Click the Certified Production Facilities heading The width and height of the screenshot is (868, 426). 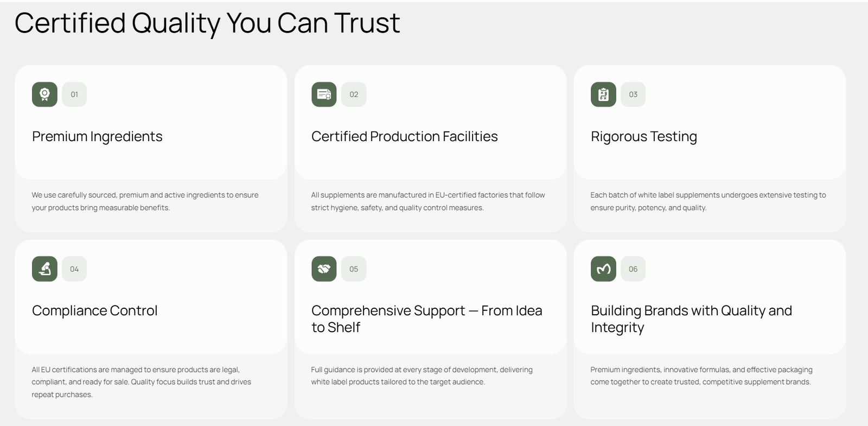(404, 136)
